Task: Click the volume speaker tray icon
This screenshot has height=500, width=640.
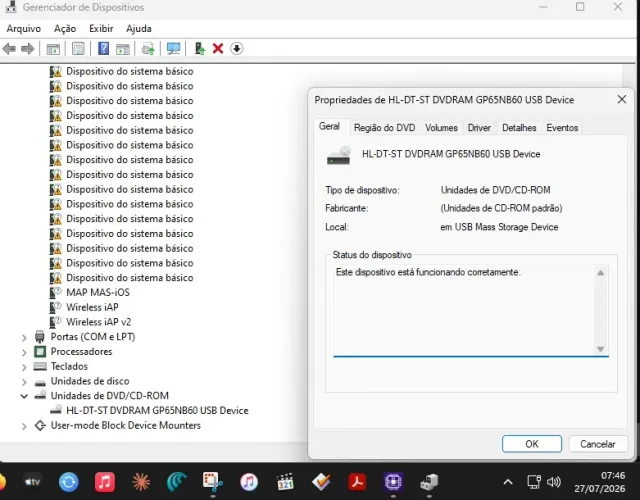Action: [x=553, y=482]
